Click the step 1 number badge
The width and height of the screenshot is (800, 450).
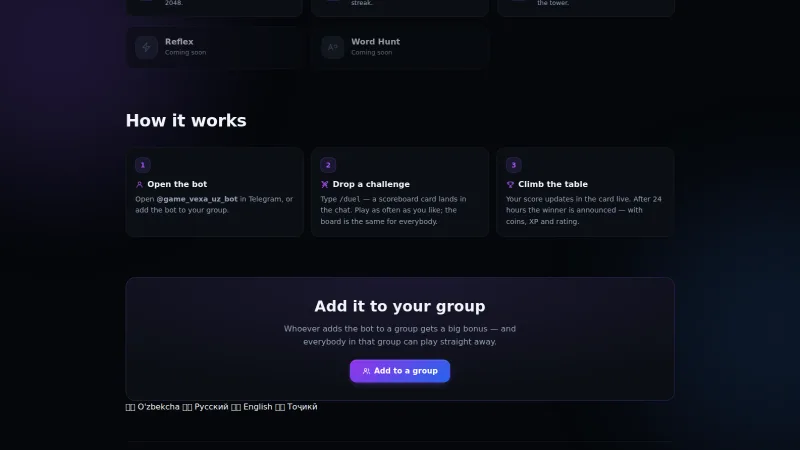pyautogui.click(x=143, y=165)
